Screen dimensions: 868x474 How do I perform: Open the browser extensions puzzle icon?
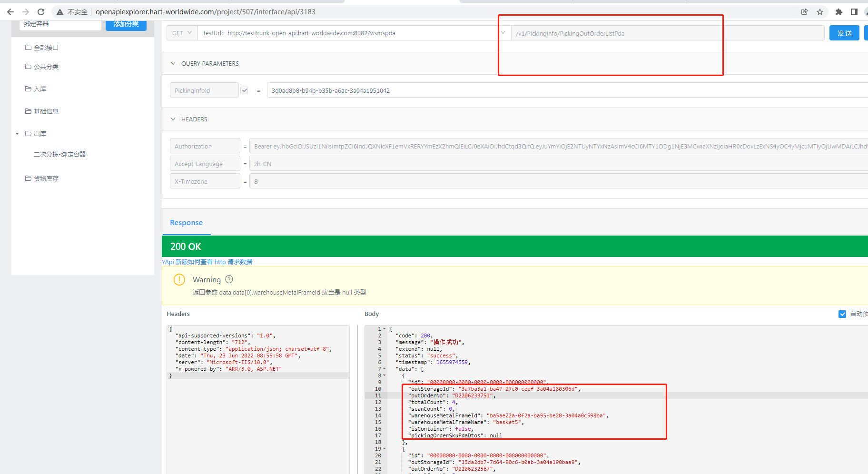[839, 12]
